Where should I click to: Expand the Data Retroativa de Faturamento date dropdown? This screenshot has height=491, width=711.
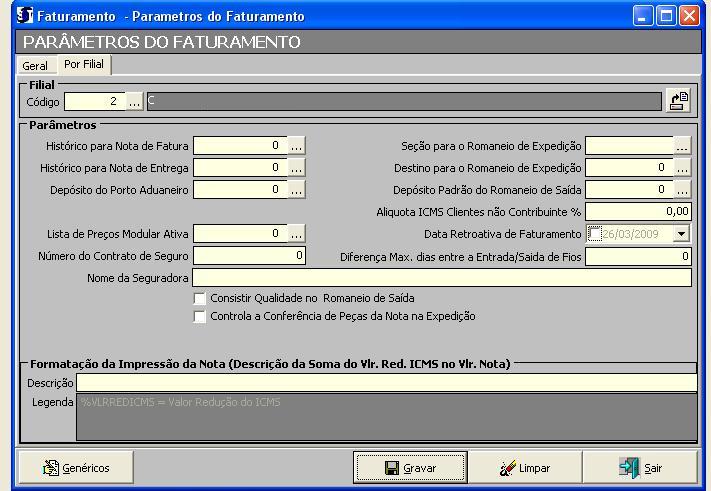681,233
